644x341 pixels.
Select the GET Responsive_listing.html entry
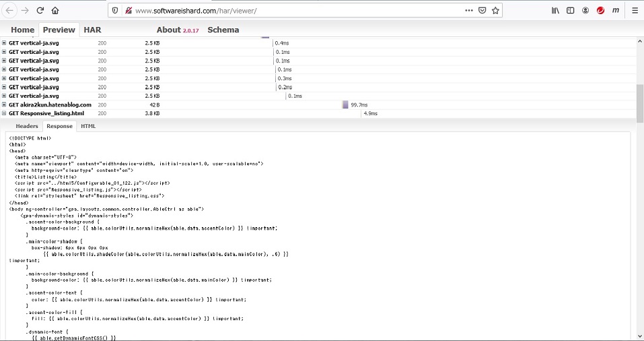[46, 113]
